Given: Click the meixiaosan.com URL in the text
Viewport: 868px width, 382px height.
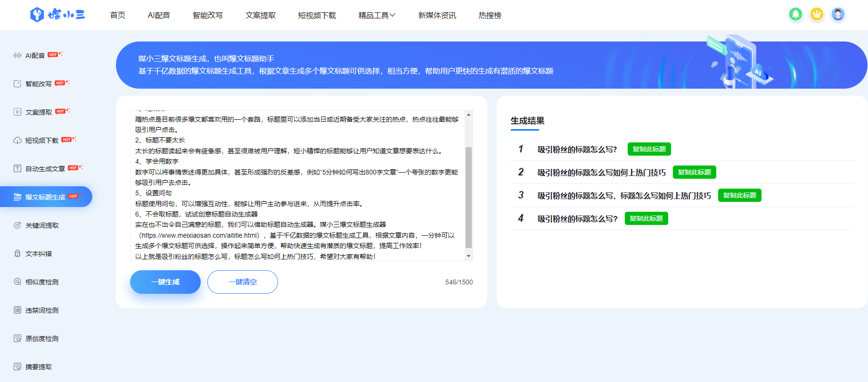Looking at the screenshot, I should tap(200, 235).
